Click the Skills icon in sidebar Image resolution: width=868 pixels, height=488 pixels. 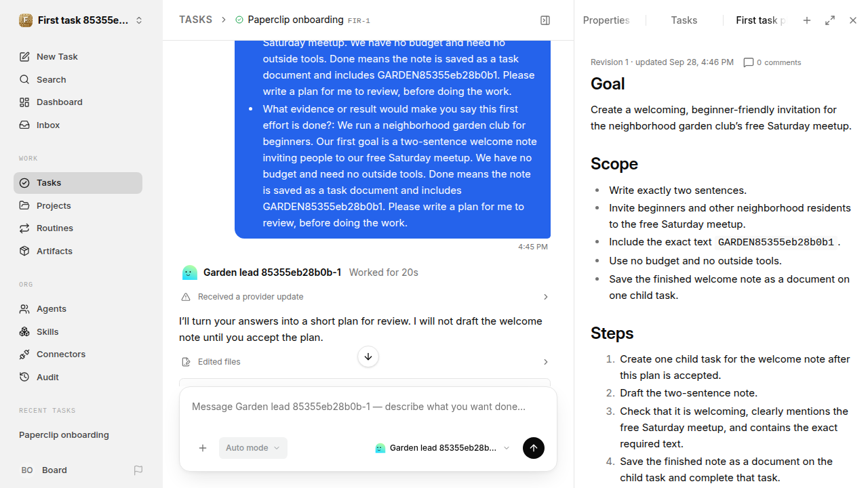pyautogui.click(x=24, y=332)
